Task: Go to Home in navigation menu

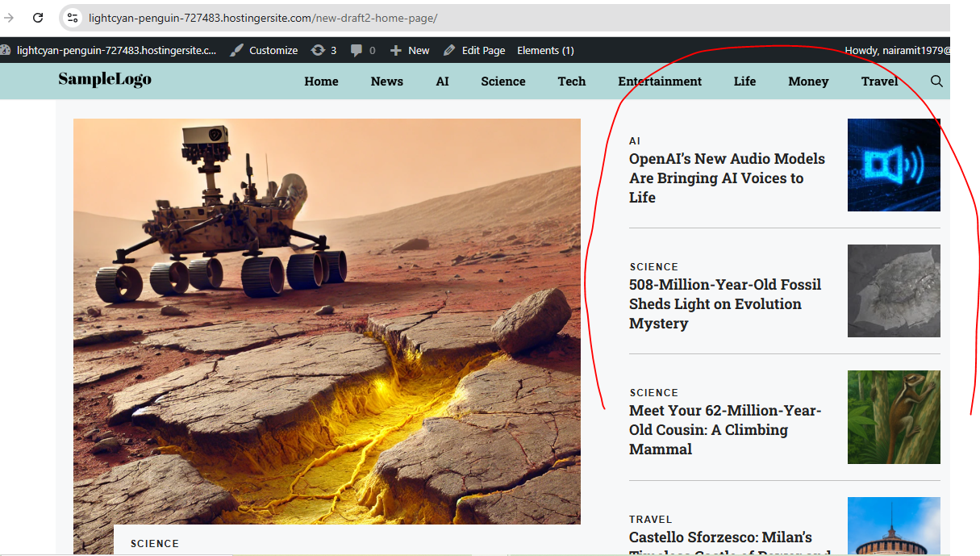Action: 321,82
